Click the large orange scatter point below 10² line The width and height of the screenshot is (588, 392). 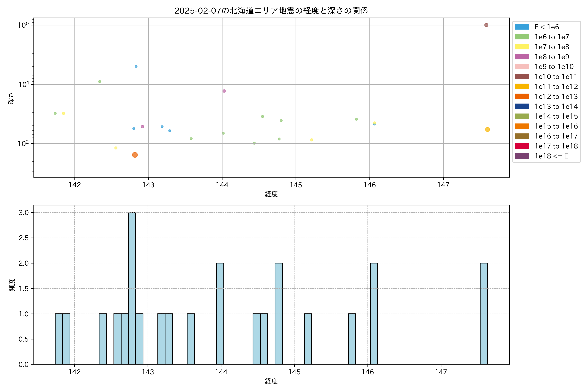tap(135, 155)
